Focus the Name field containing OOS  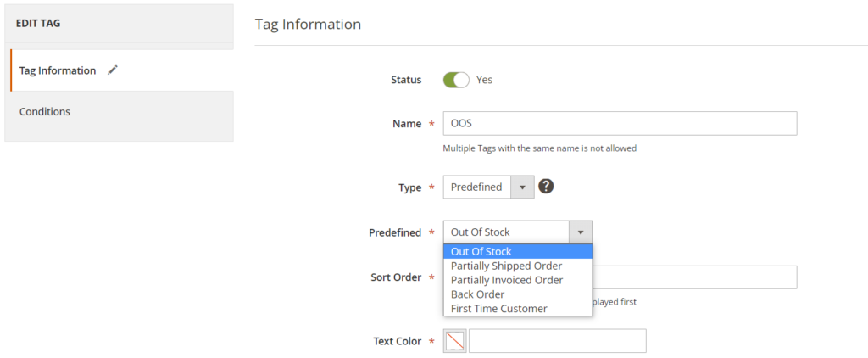point(619,124)
